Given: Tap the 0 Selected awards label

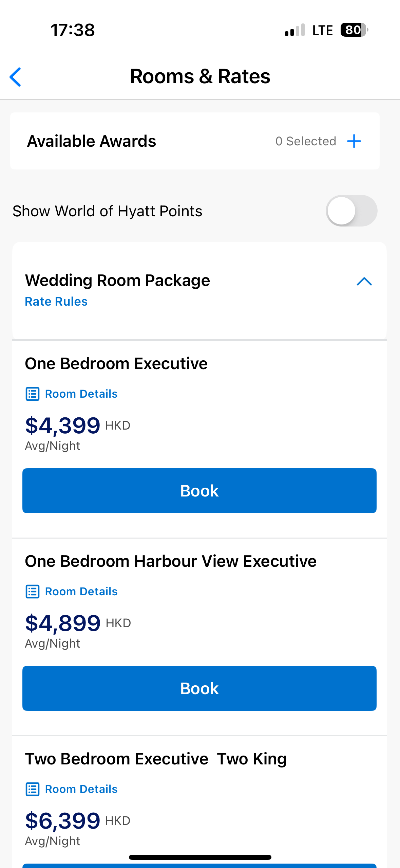Looking at the screenshot, I should tap(305, 141).
